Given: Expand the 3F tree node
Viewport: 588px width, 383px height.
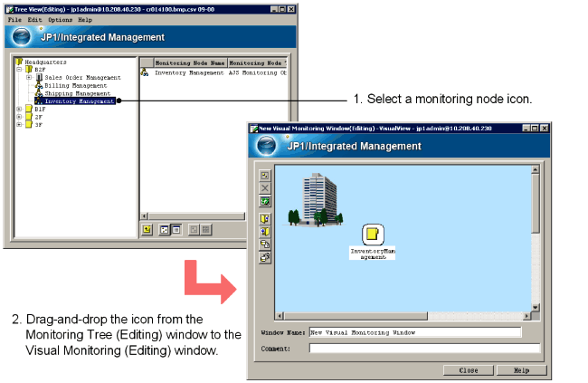Looking at the screenshot, I should 19,124.
